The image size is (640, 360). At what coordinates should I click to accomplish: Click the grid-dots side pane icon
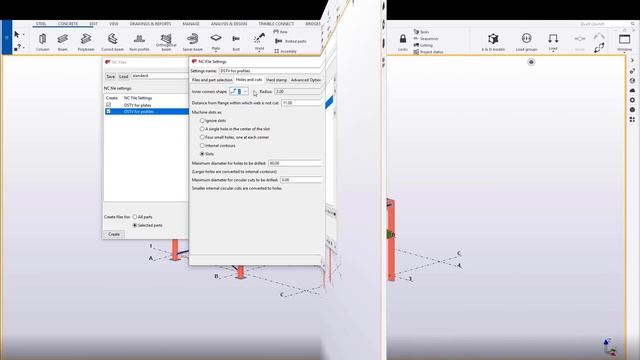(632, 120)
